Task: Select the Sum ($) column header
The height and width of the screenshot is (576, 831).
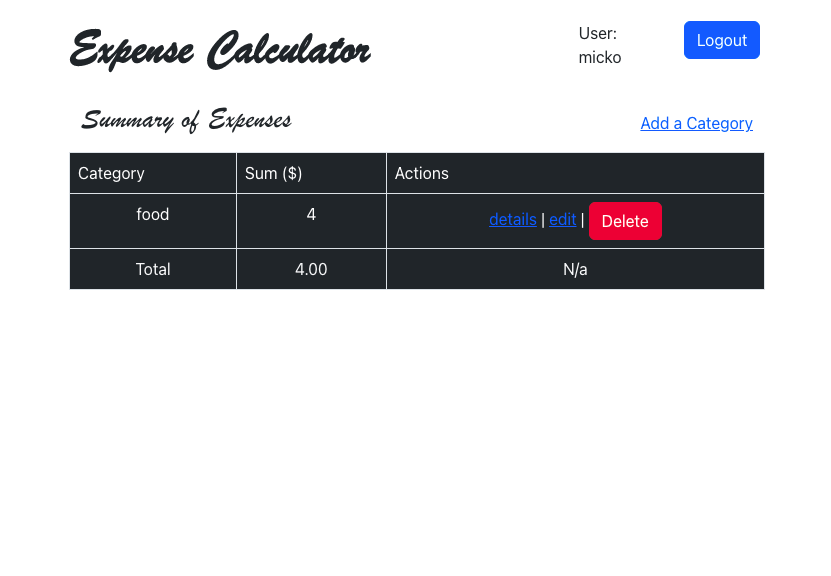Action: (x=273, y=173)
